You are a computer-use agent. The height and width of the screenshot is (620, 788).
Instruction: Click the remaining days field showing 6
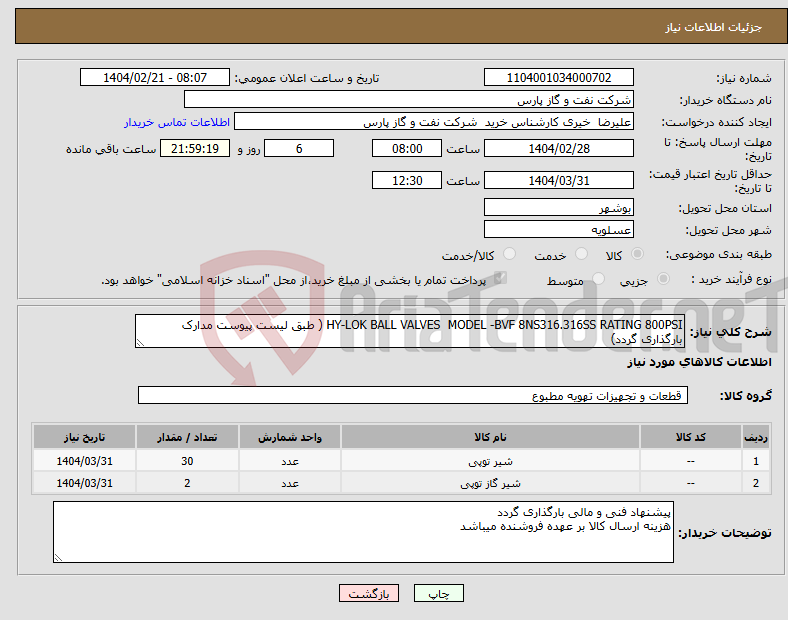pyautogui.click(x=299, y=149)
